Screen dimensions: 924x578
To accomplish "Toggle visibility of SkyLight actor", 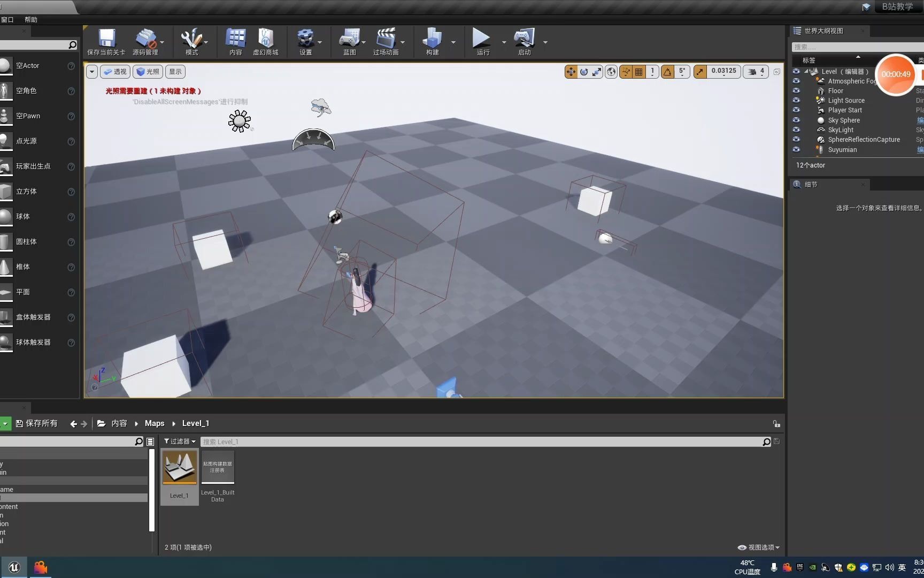I will pyautogui.click(x=796, y=130).
